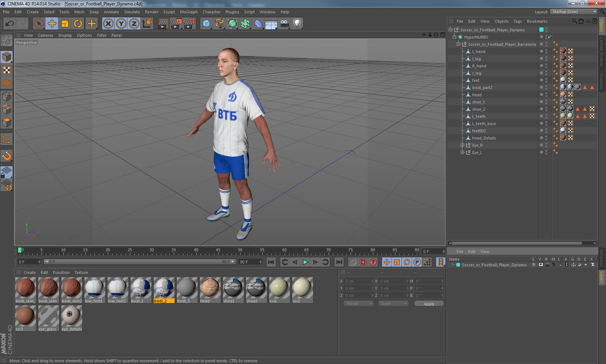Render active view with clapperboard icon
The height and width of the screenshot is (364, 606).
tap(163, 24)
